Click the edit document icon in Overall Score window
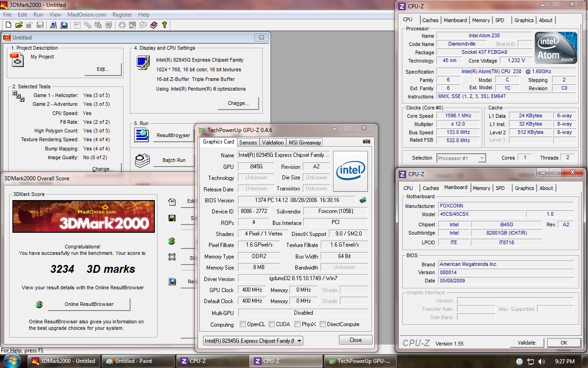 172,201
